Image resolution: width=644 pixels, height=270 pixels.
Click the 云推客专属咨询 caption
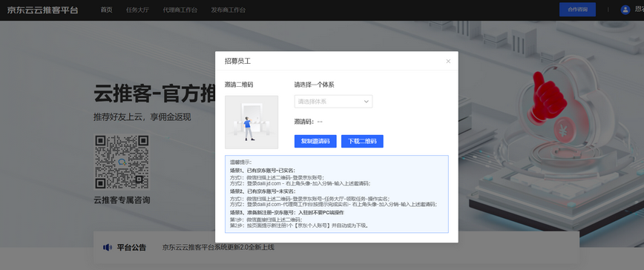click(x=122, y=200)
